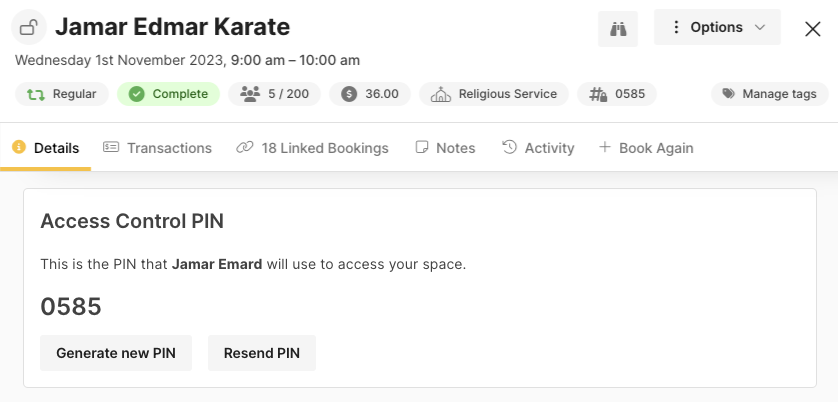Click the Religious Service category badge

pyautogui.click(x=494, y=94)
